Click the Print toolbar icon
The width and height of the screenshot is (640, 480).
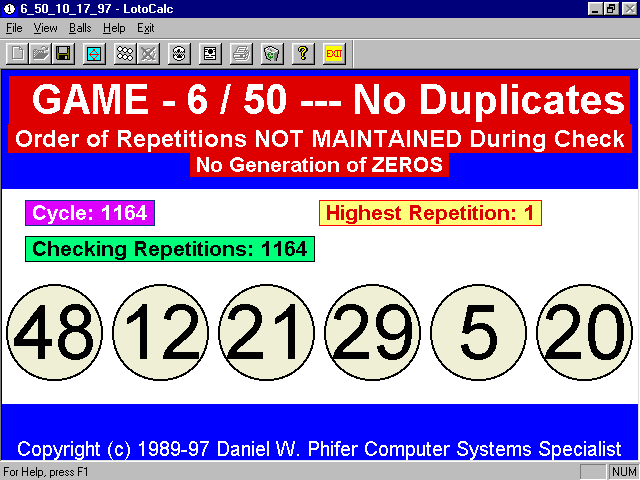click(x=241, y=53)
